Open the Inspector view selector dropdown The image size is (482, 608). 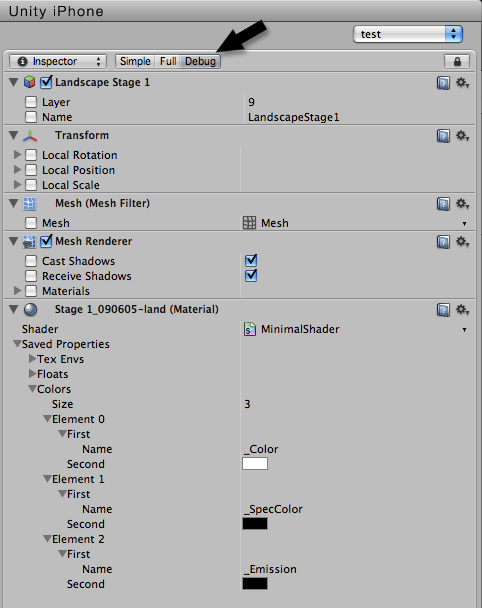pyautogui.click(x=57, y=61)
